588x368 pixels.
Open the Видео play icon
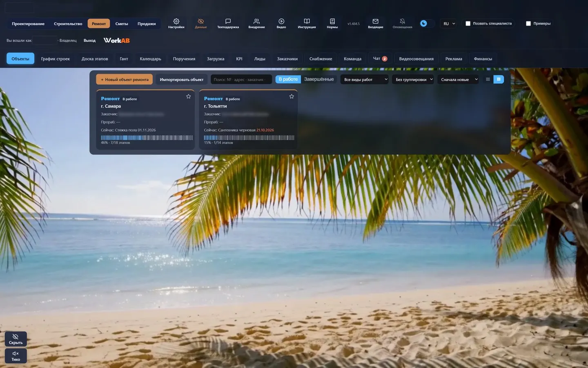(x=281, y=23)
